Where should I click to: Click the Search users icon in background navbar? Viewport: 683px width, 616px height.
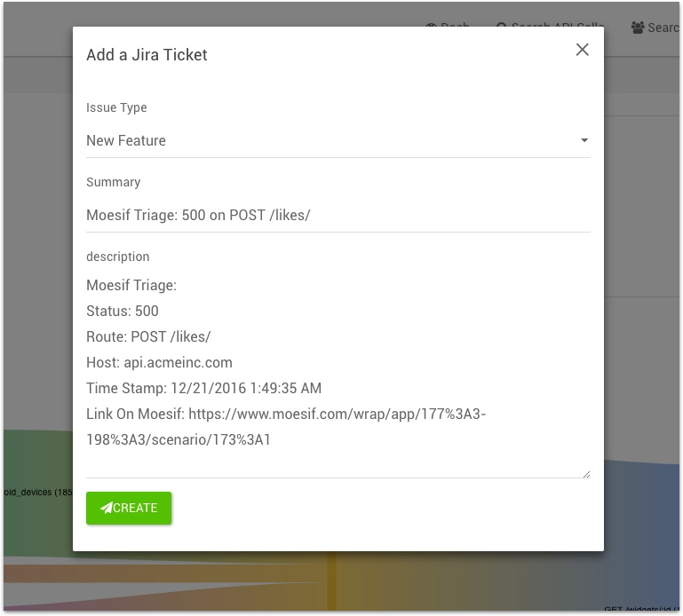[638, 28]
